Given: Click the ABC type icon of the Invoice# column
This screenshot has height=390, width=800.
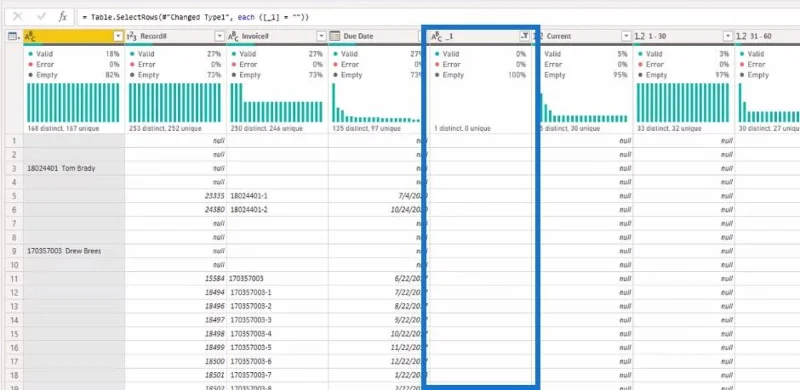Looking at the screenshot, I should tap(234, 36).
